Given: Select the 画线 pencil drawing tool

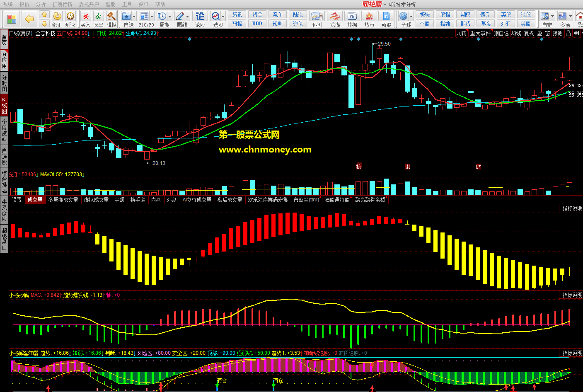Looking at the screenshot, I should [x=180, y=16].
